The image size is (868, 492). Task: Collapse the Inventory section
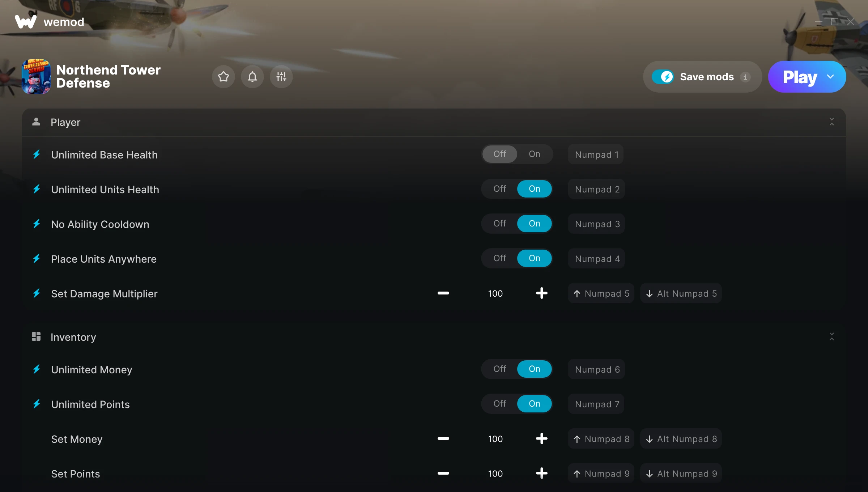pyautogui.click(x=832, y=337)
